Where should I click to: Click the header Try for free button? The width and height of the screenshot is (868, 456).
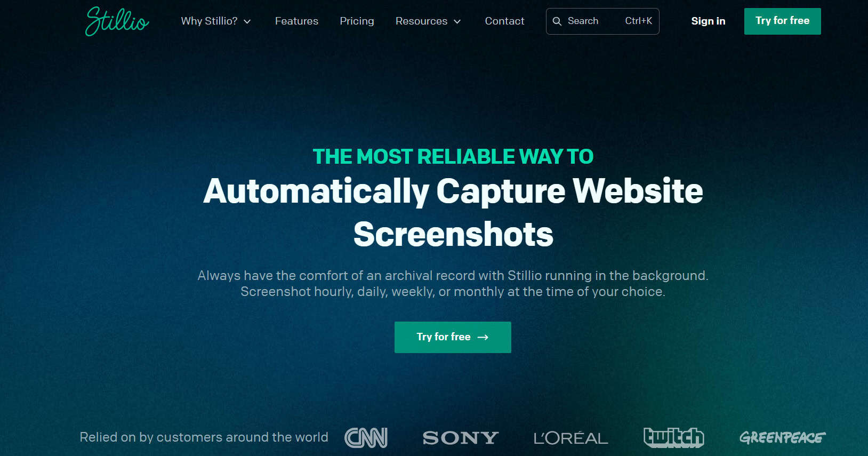click(782, 21)
